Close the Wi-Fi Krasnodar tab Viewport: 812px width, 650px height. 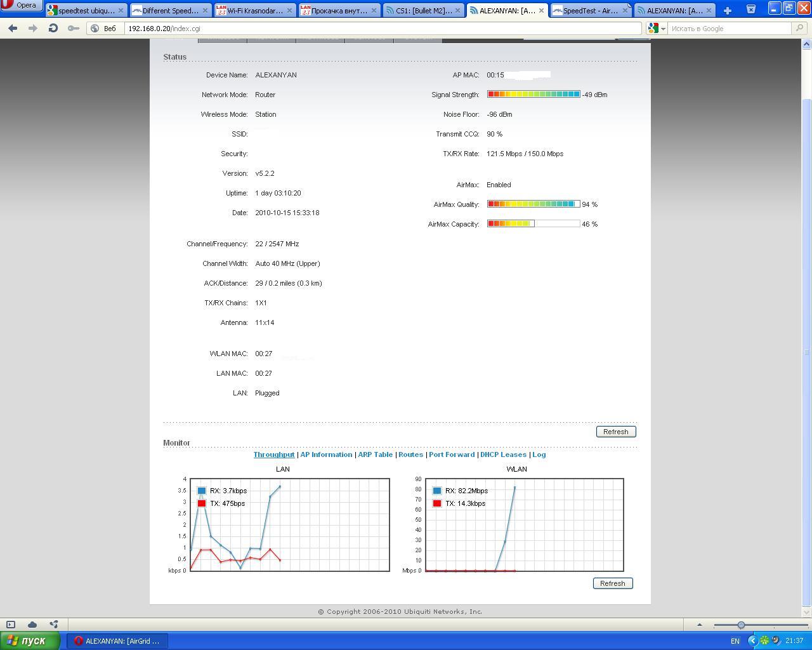tap(289, 11)
